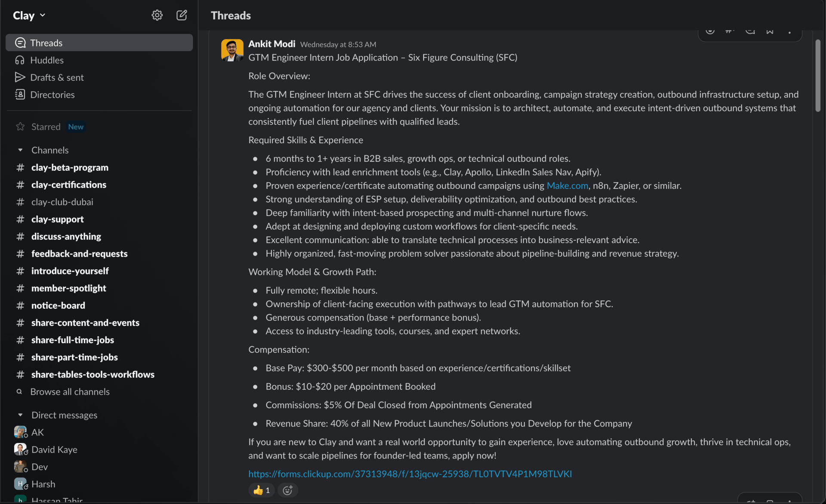The height and width of the screenshot is (504, 826).
Task: Click the Drafts & sent arrow icon
Action: pyautogui.click(x=20, y=77)
